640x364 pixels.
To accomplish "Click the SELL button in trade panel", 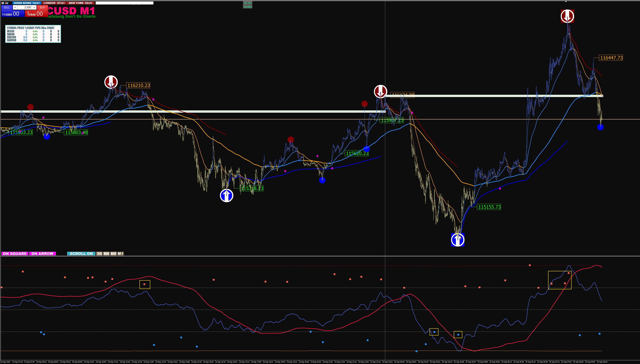I will click(x=7, y=7).
